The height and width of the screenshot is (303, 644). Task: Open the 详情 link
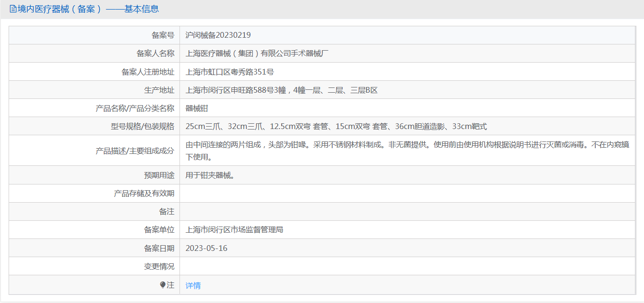coord(193,285)
